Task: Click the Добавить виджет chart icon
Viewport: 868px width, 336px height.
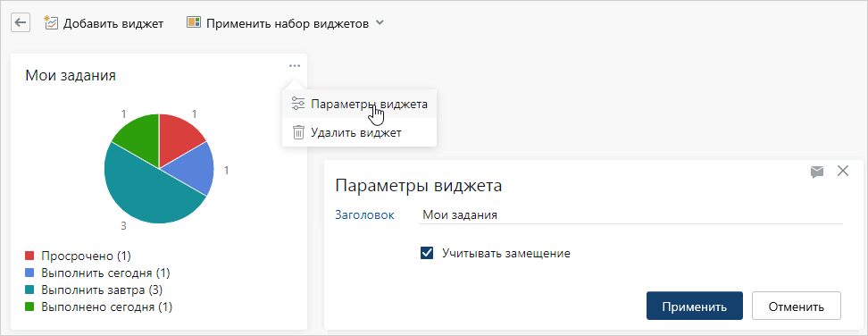Action: pyautogui.click(x=51, y=23)
